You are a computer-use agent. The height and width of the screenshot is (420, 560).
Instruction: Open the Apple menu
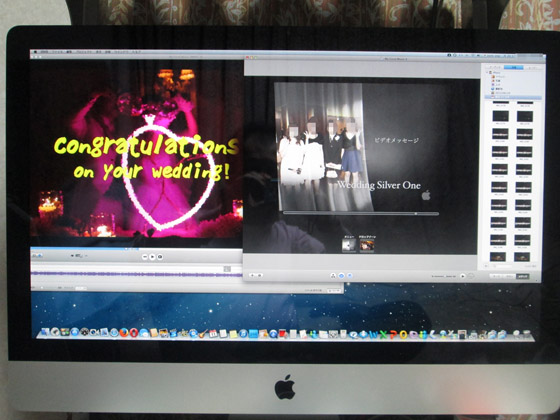click(x=35, y=52)
